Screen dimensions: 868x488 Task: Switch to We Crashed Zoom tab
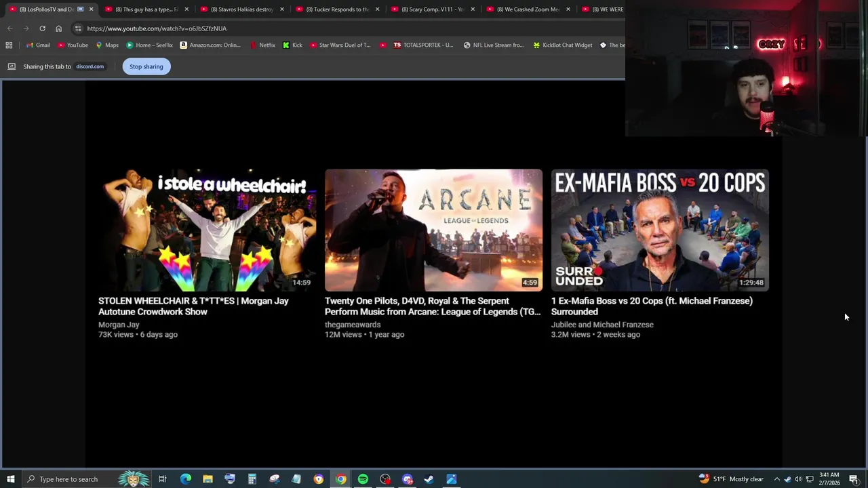click(x=523, y=9)
